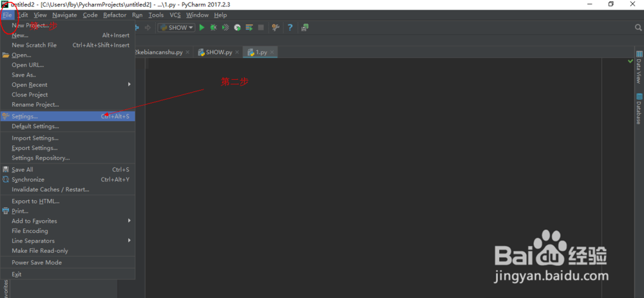Open the VCS menu
This screenshot has height=298, width=644.
pyautogui.click(x=175, y=15)
